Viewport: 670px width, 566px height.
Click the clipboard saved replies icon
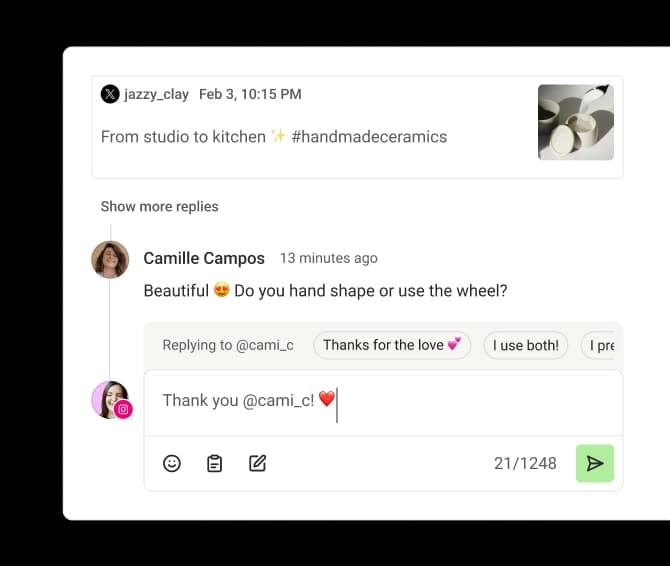pos(215,463)
